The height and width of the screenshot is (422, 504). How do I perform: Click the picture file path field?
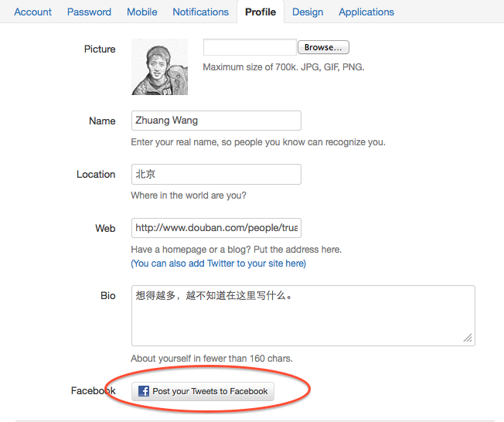pyautogui.click(x=250, y=48)
